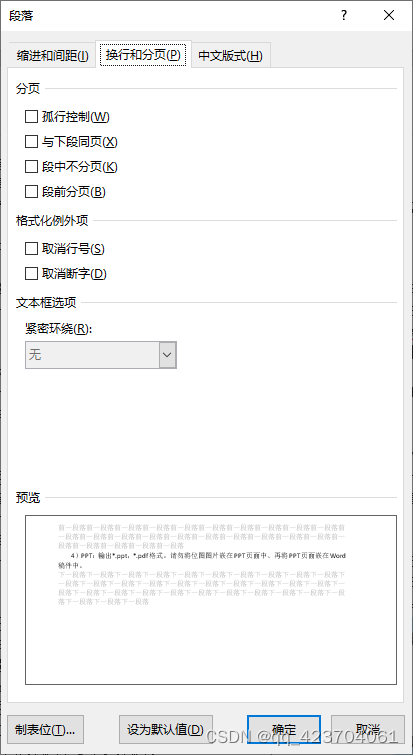Open the 紧密环绕 dropdown arrow
Image resolution: width=413 pixels, height=755 pixels.
point(167,355)
